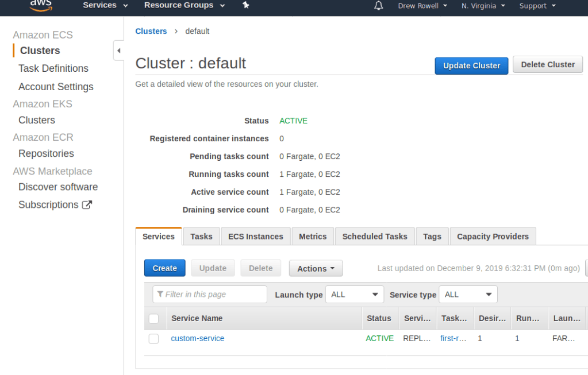Open the Launch type dropdown
The width and height of the screenshot is (588, 375).
click(354, 295)
